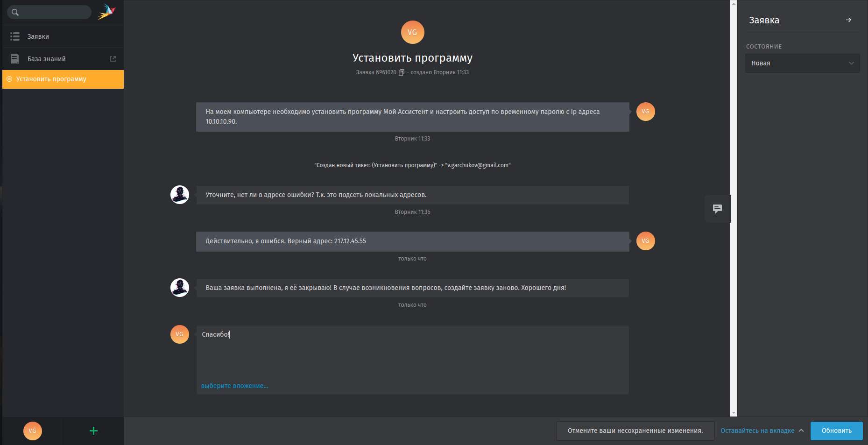
Task: Click the Zammad bird logo
Action: [106, 12]
